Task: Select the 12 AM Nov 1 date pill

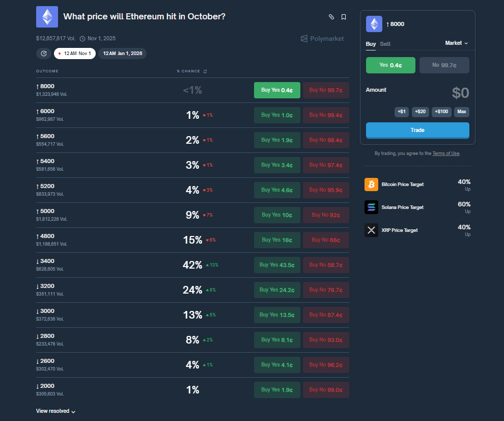Action: coord(74,54)
